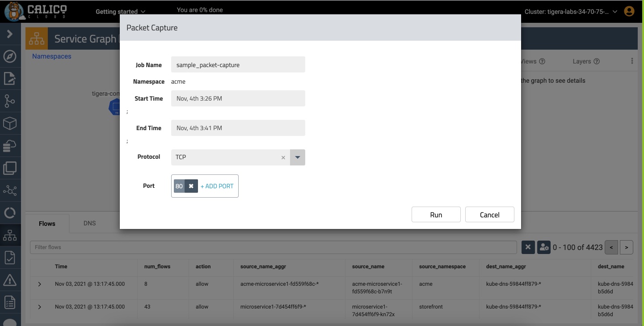Click the Start Time field
This screenshot has width=644, height=326.
[x=238, y=98]
